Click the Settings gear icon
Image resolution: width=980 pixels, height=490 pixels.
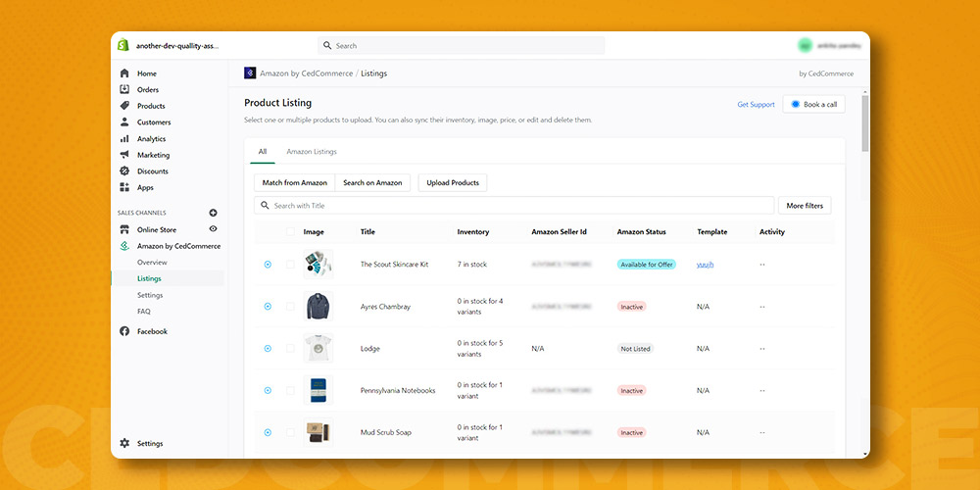[x=124, y=443]
